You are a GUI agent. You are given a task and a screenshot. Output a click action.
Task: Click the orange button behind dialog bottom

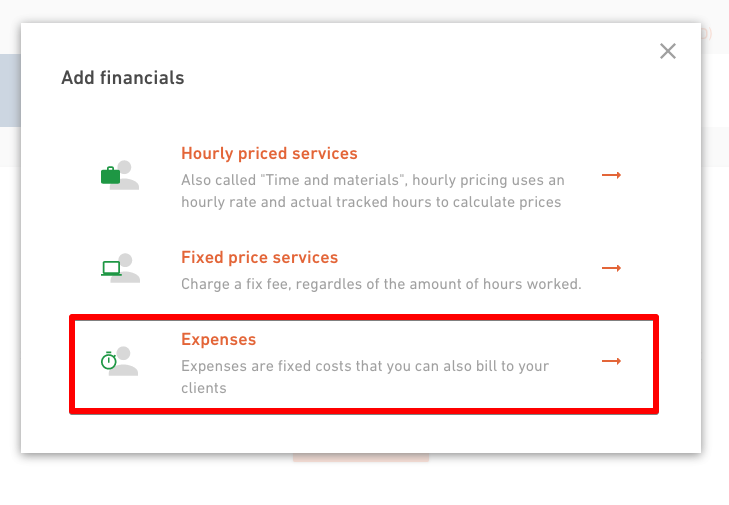click(x=361, y=458)
